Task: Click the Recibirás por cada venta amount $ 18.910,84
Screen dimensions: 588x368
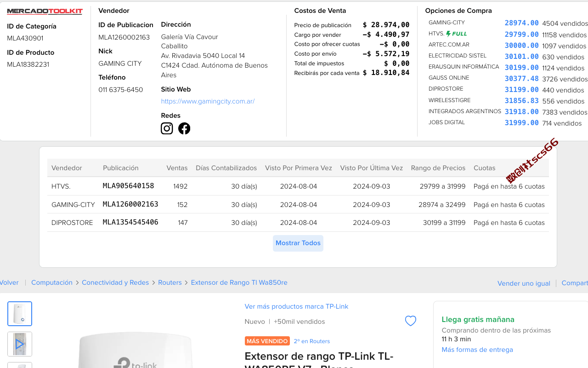Action: 386,73
